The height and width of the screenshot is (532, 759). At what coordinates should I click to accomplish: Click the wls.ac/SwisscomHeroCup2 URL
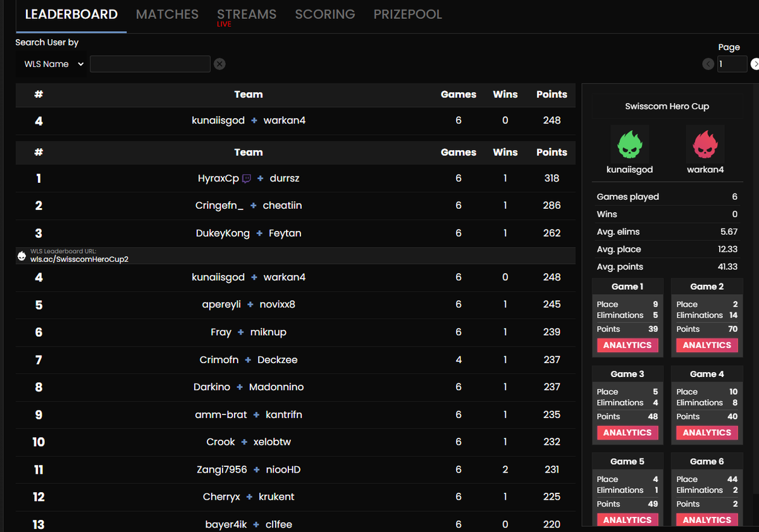[79, 259]
